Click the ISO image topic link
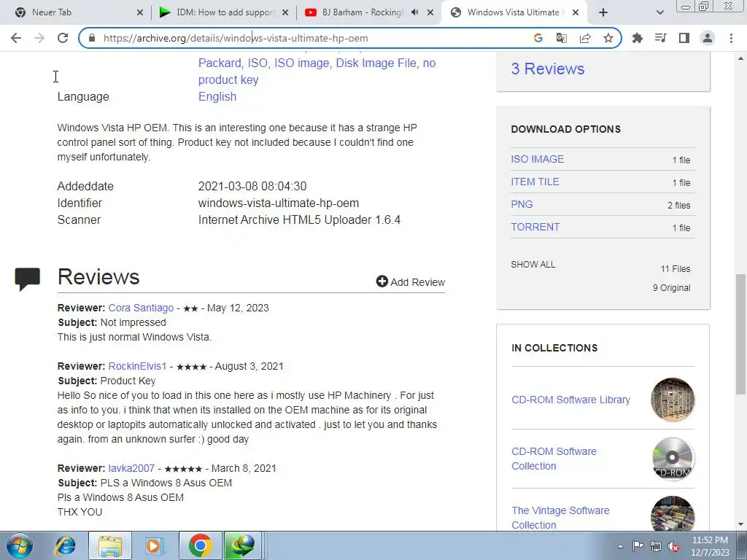 pyautogui.click(x=301, y=63)
